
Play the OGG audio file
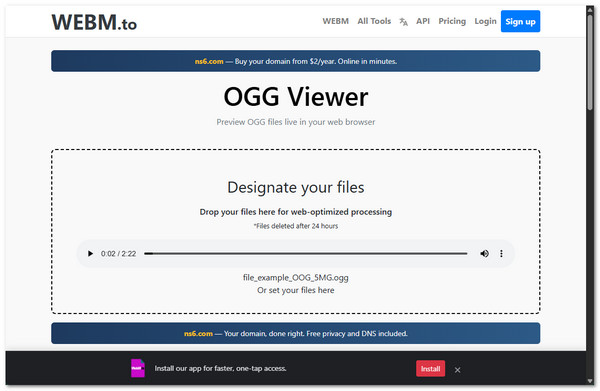point(90,253)
